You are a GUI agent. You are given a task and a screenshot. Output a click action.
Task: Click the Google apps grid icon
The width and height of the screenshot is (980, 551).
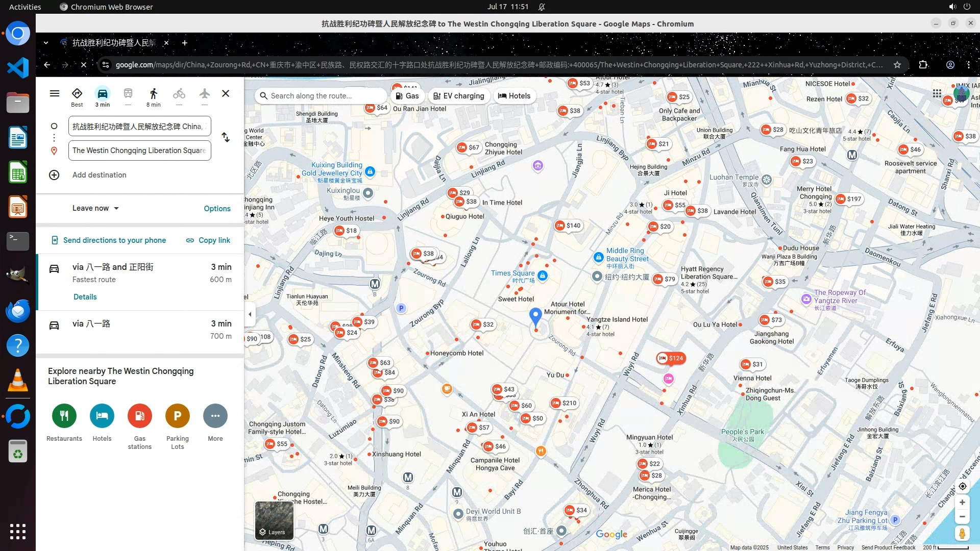(x=937, y=93)
